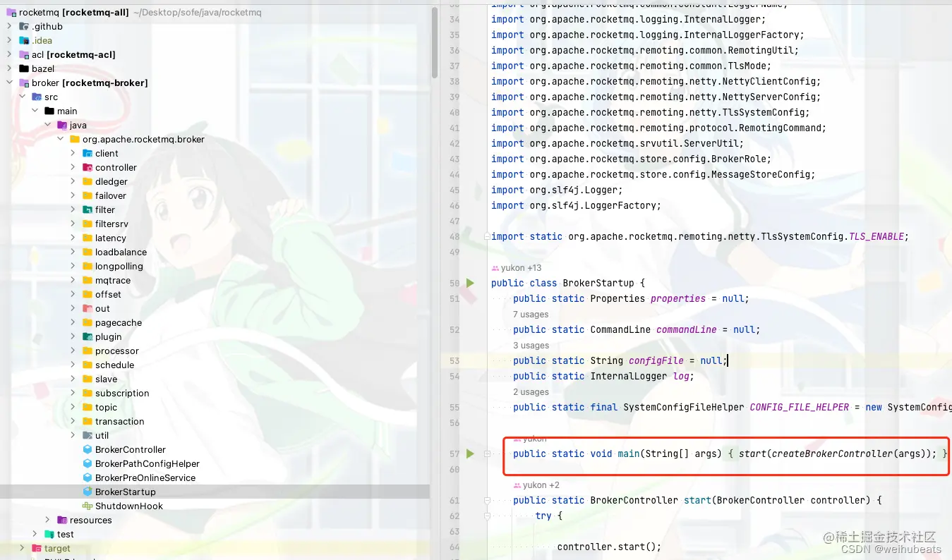Viewport: 952px width, 560px height.
Task: Click the createBrokerController call in main
Action: tap(833, 454)
